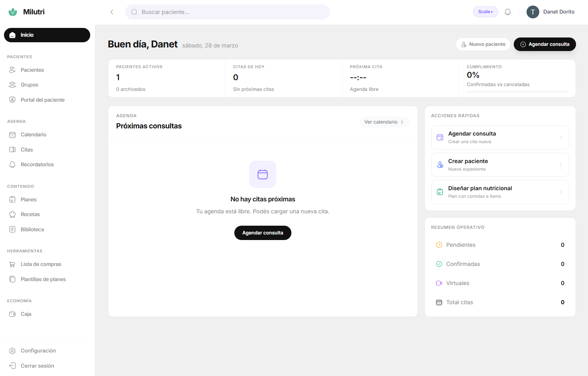The width and height of the screenshot is (588, 376).
Task: Open Crear paciente quick action chevron
Action: point(560,165)
